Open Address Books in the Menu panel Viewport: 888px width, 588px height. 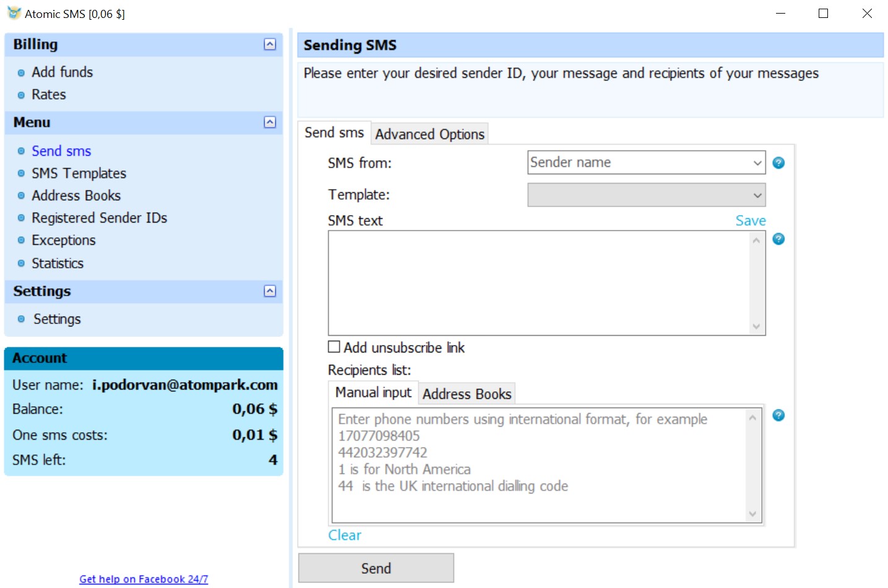(76, 195)
